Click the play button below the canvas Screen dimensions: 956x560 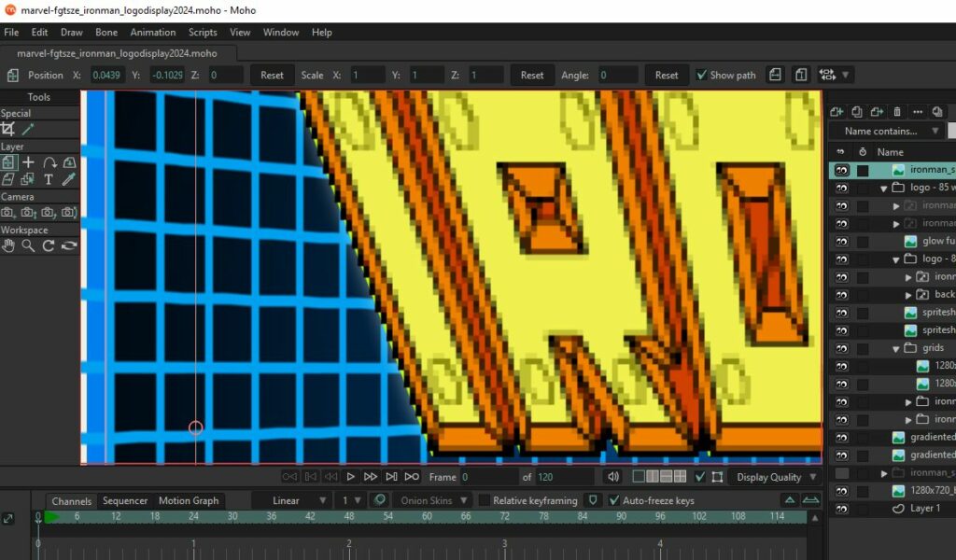click(x=350, y=476)
